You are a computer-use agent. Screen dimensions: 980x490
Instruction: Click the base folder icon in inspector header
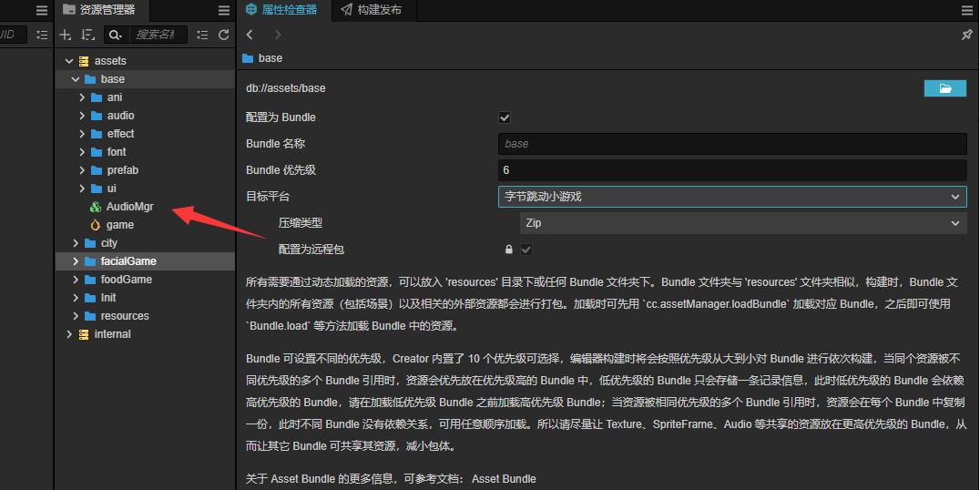point(248,58)
